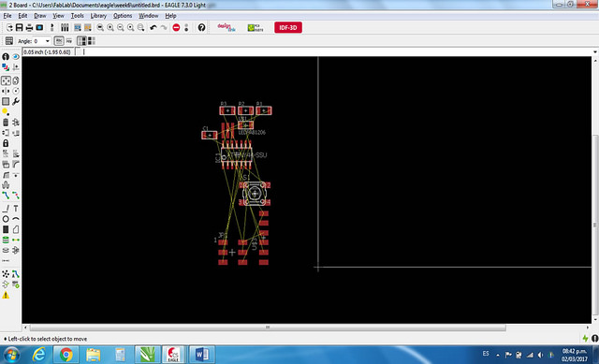
Task: Select the Mirror tool
Action: [6, 91]
